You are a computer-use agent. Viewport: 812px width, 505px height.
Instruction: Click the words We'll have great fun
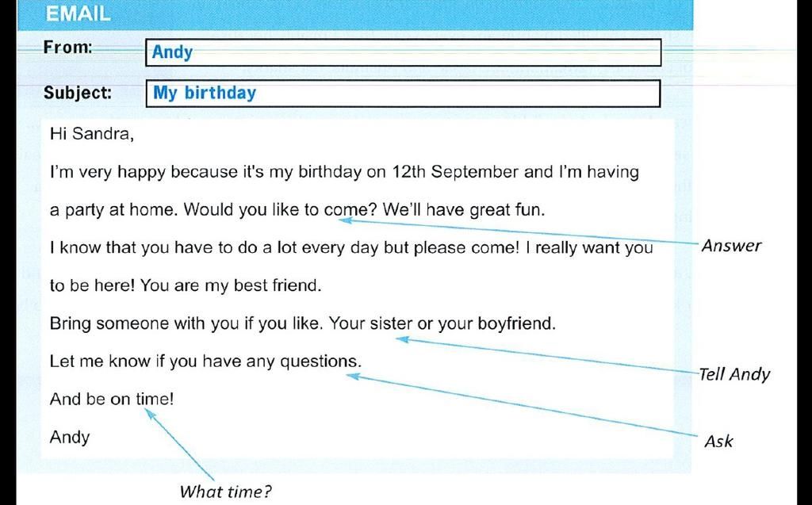click(464, 210)
